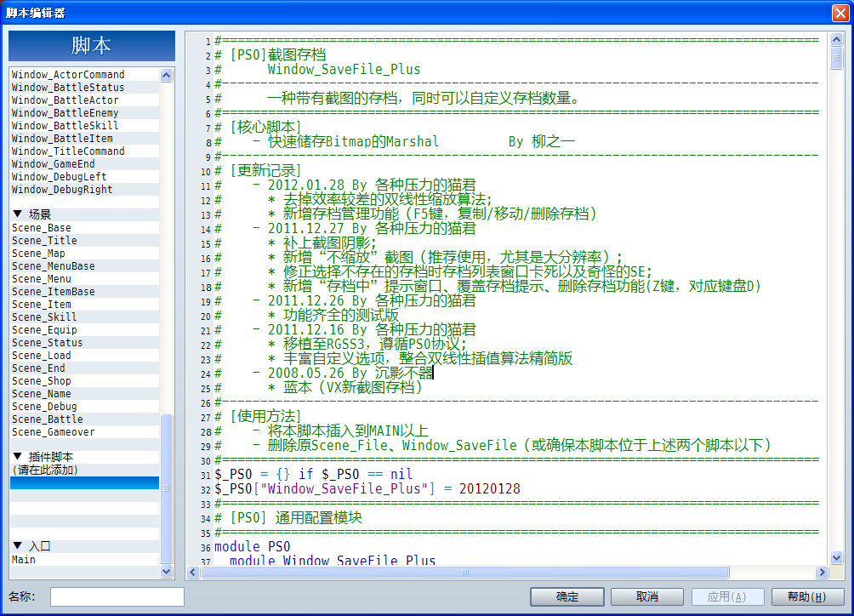This screenshot has width=854, height=616.
Task: Select the highlighted blank script row
Action: tap(85, 482)
